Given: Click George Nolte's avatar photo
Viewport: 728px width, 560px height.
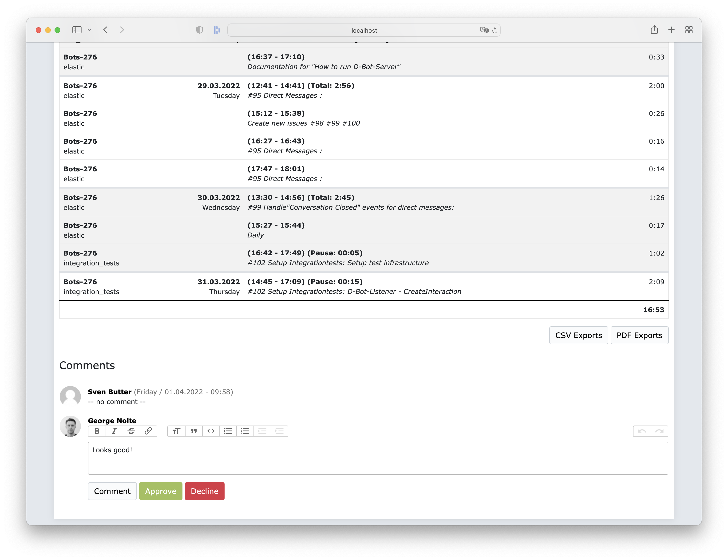Looking at the screenshot, I should [x=70, y=426].
